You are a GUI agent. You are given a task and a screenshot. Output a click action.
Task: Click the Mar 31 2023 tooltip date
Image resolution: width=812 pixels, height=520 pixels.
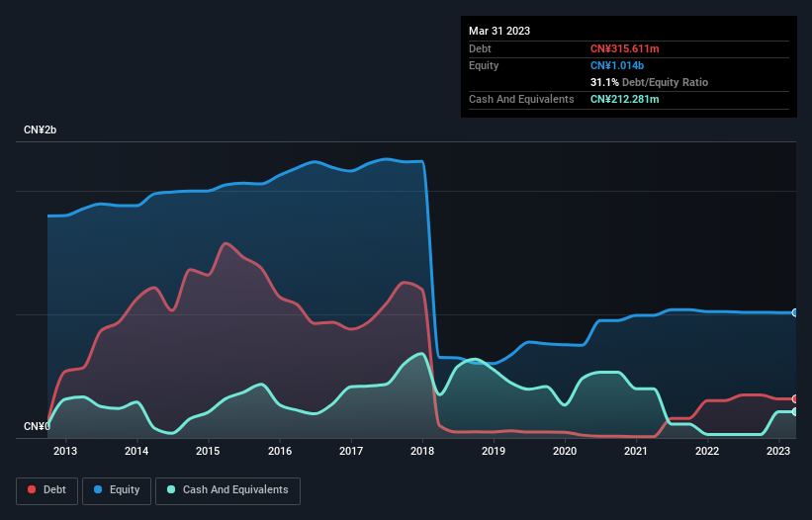(x=499, y=31)
